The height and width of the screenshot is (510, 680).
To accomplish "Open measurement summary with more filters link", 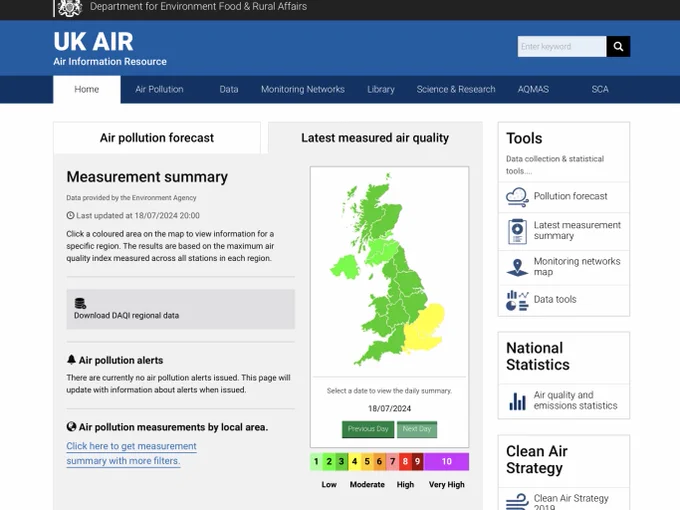I will 131,453.
